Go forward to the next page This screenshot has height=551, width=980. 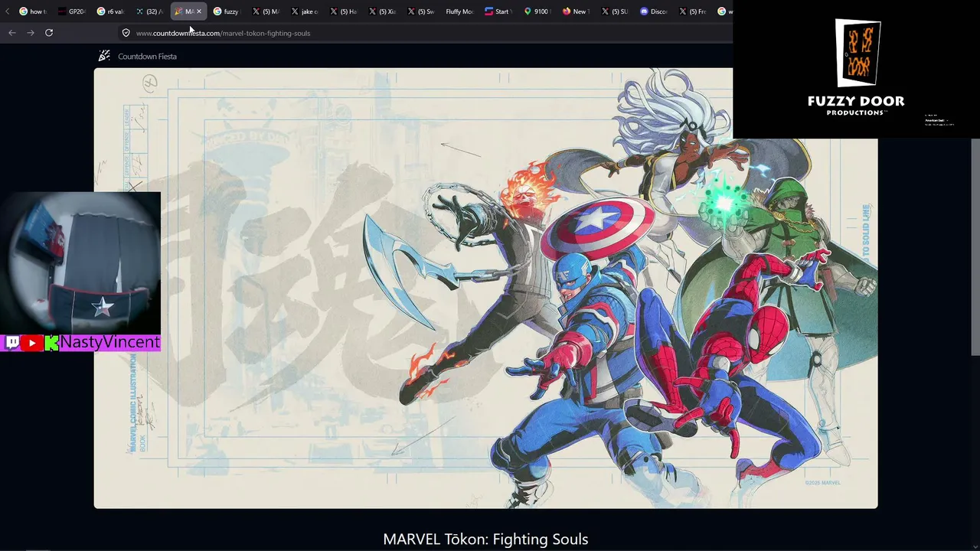click(31, 33)
